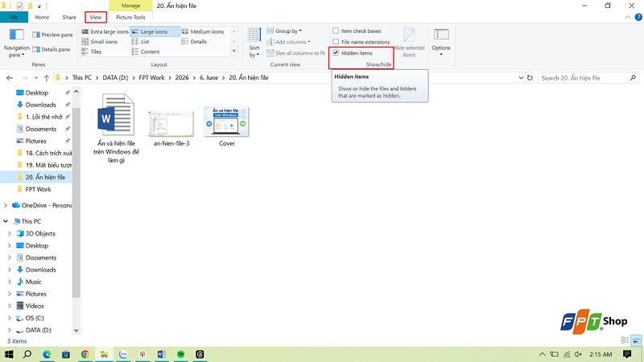Switch to the Home tab
The width and height of the screenshot is (644, 362).
click(42, 17)
